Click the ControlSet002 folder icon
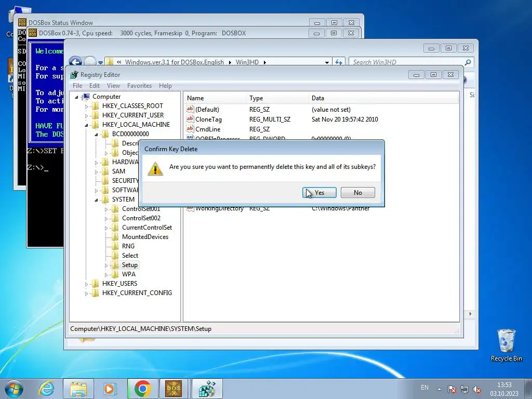Image resolution: width=532 pixels, height=399 pixels. click(x=115, y=218)
